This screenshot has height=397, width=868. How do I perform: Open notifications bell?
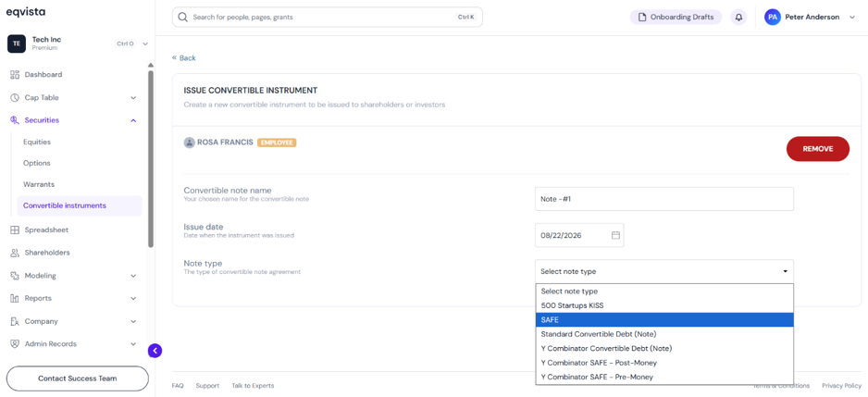coord(738,18)
